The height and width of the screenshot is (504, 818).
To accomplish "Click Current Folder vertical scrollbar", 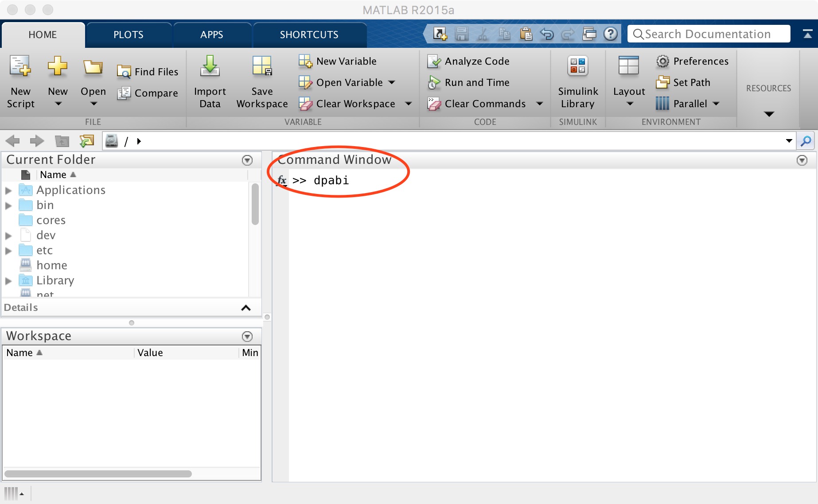I will [255, 205].
